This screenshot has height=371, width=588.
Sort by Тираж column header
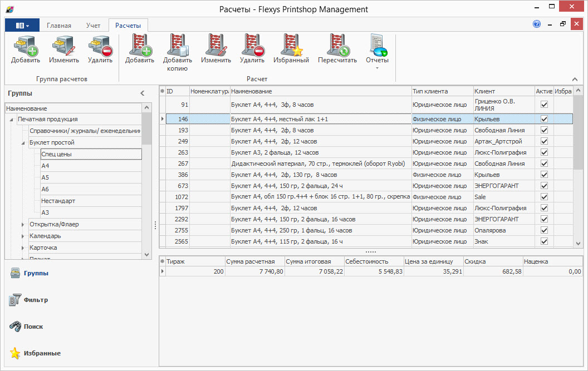click(x=195, y=261)
